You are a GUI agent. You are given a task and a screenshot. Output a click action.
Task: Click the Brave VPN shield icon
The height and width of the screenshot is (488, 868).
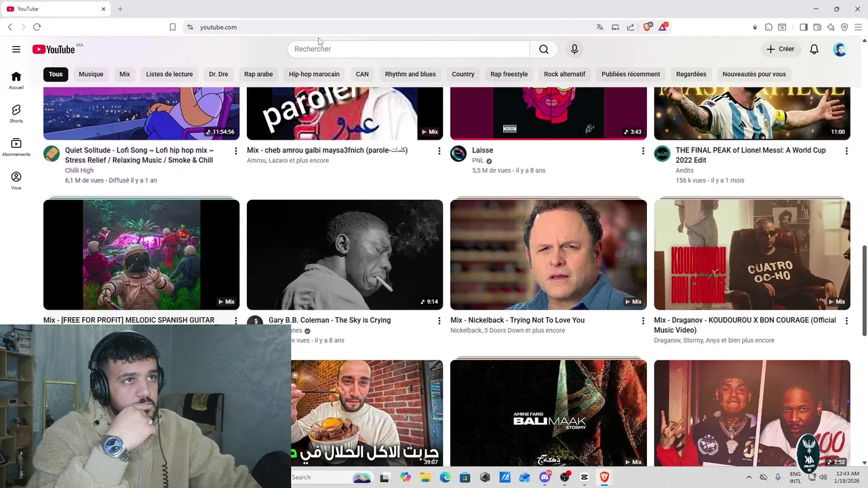[844, 27]
